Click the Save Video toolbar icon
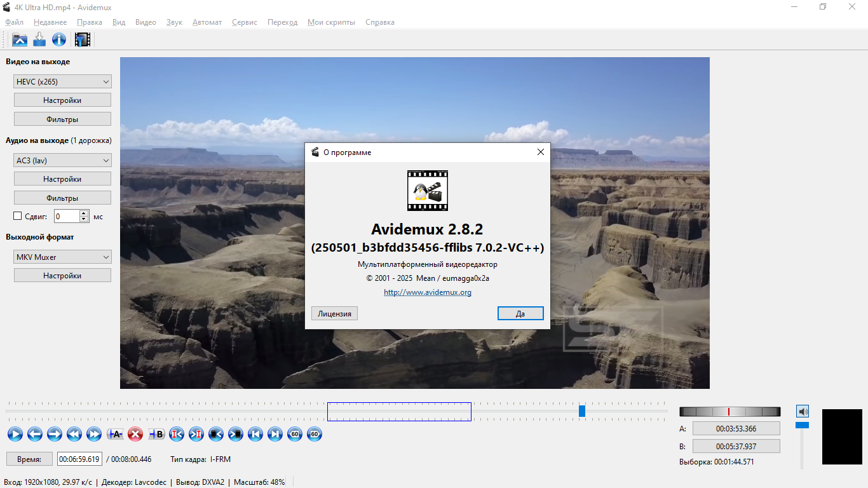Screen dimensions: 868x488 point(39,39)
